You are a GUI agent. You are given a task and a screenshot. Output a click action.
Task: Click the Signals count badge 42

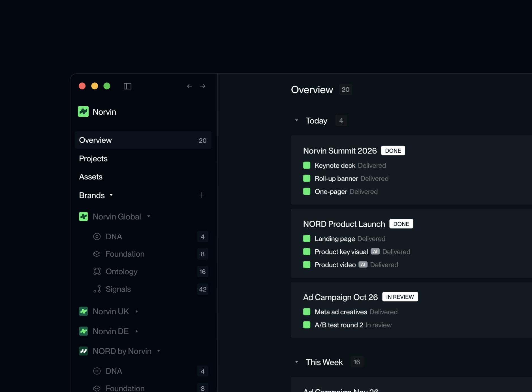(x=203, y=289)
